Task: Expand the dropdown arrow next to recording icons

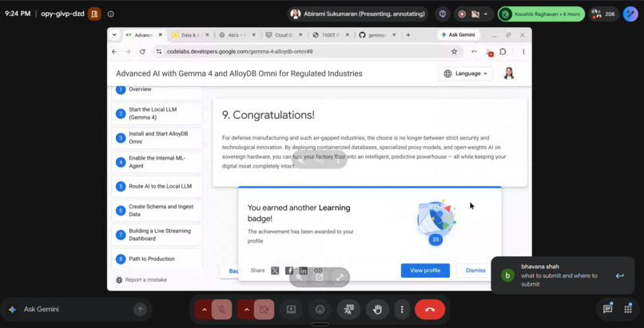Action: [x=486, y=14]
